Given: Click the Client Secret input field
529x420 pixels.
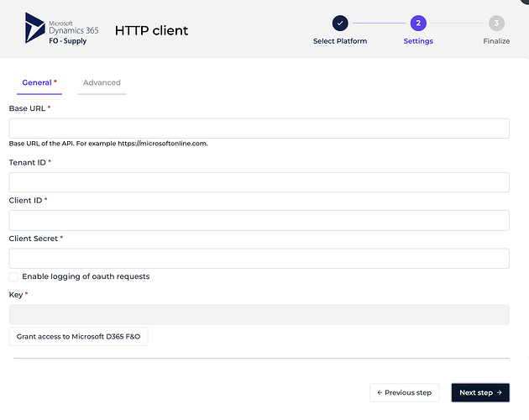Looking at the screenshot, I should pyautogui.click(x=259, y=259).
